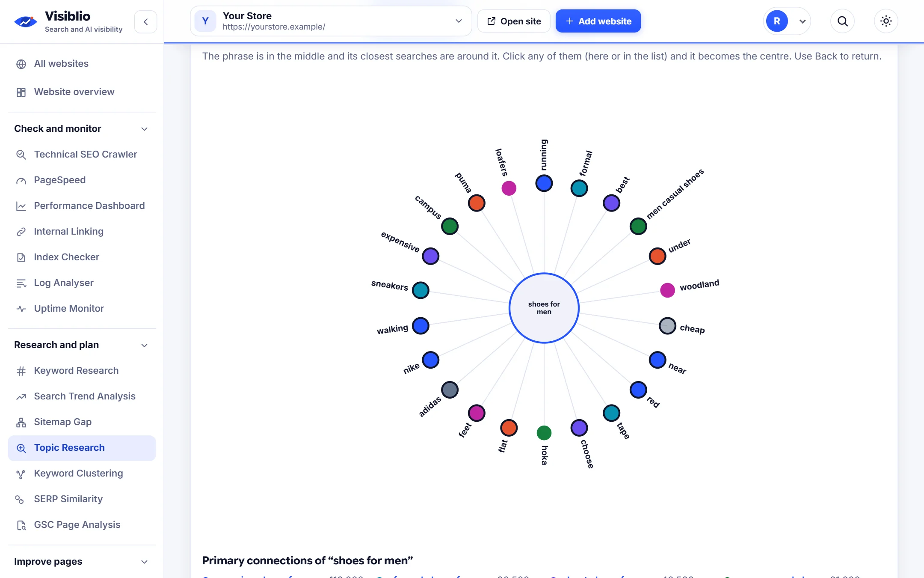Click the Internal Linking chain icon
This screenshot has height=578, width=924.
[x=21, y=232]
